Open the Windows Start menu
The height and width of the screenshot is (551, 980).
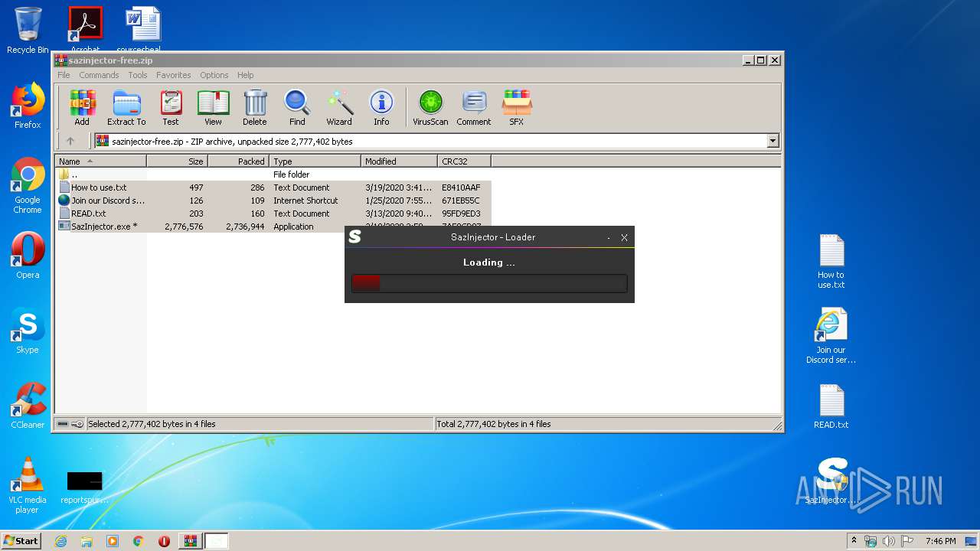21,540
